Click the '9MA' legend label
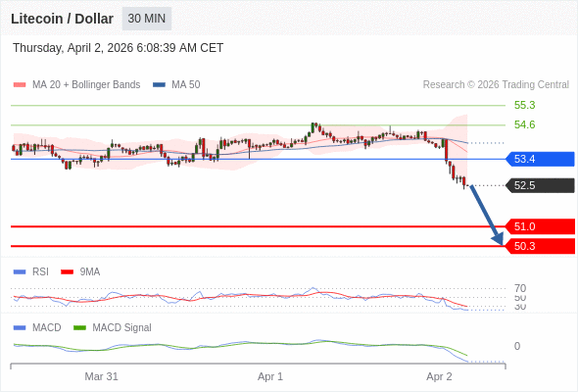Image resolution: width=578 pixels, height=392 pixels. (90, 272)
